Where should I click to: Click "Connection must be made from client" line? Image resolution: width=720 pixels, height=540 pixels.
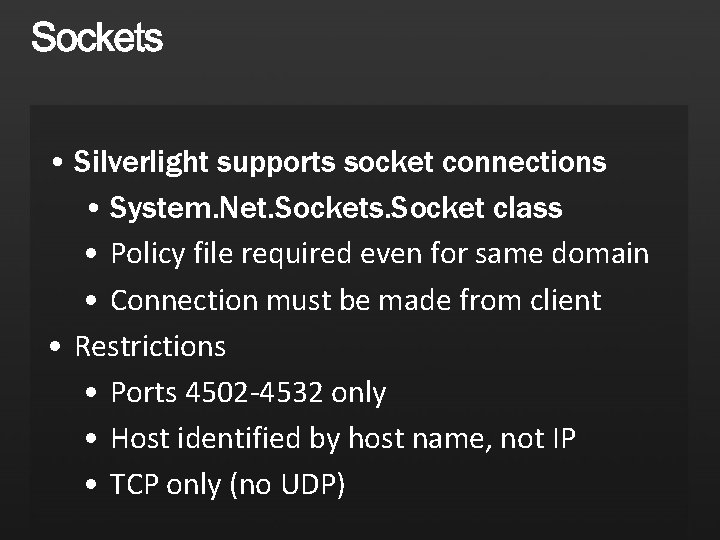point(356,300)
